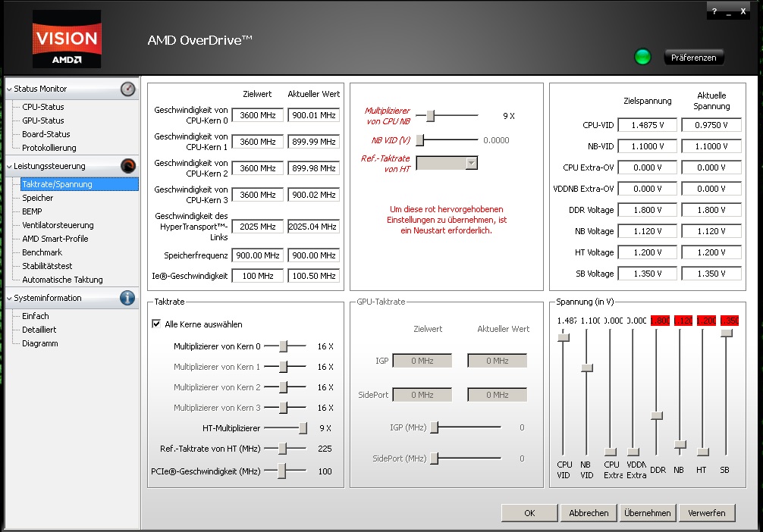Collapse the Status Monitor section
Screen dimensions: 763x532
(x=9, y=89)
